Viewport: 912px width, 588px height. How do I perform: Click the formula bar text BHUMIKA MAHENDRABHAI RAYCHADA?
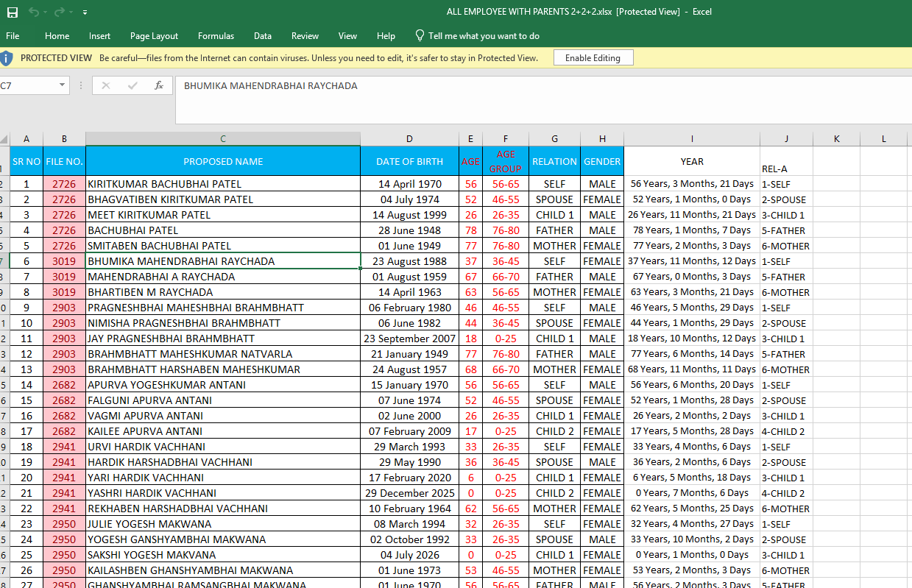271,86
